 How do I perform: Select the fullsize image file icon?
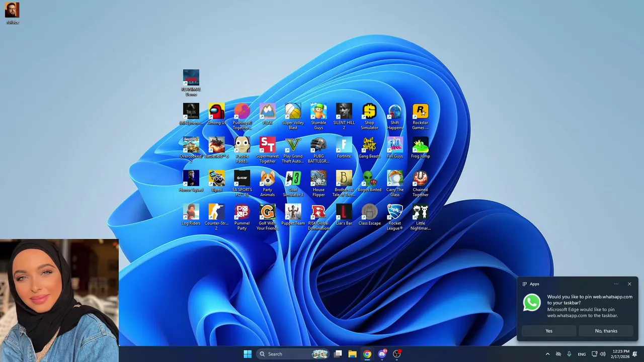point(12,13)
